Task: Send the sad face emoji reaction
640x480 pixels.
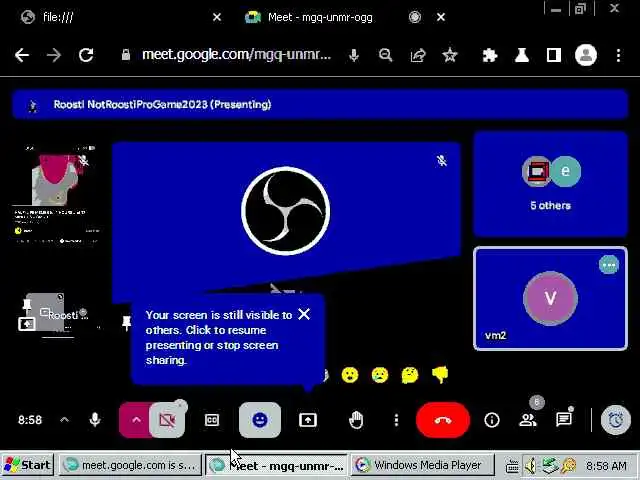Action: [380, 375]
